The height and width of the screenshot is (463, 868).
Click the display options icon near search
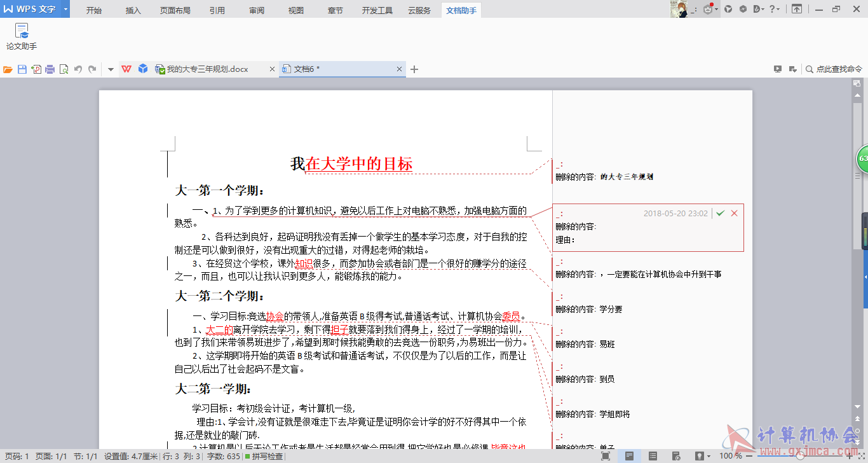(x=792, y=69)
